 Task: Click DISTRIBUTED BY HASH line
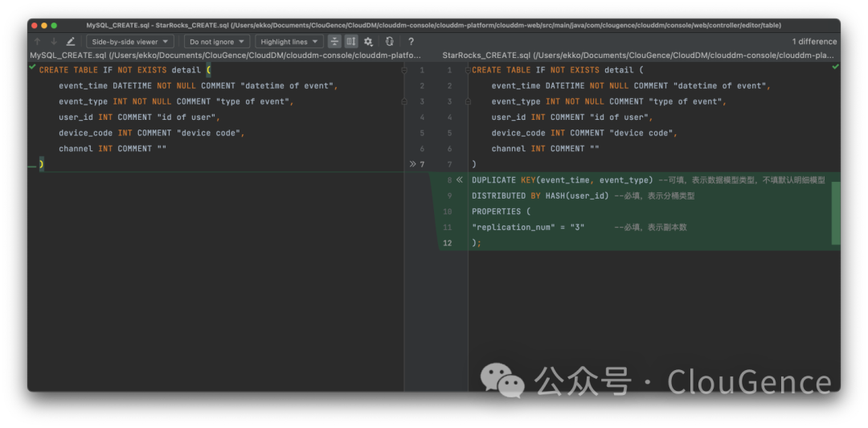click(583, 195)
